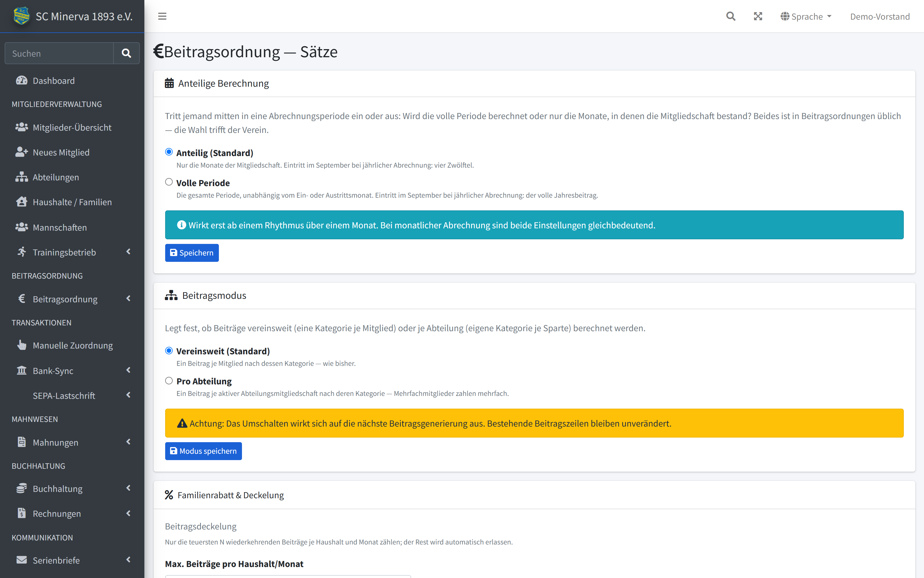
Task: Click the SC Minerva 1893 e.V. brand link
Action: click(72, 16)
